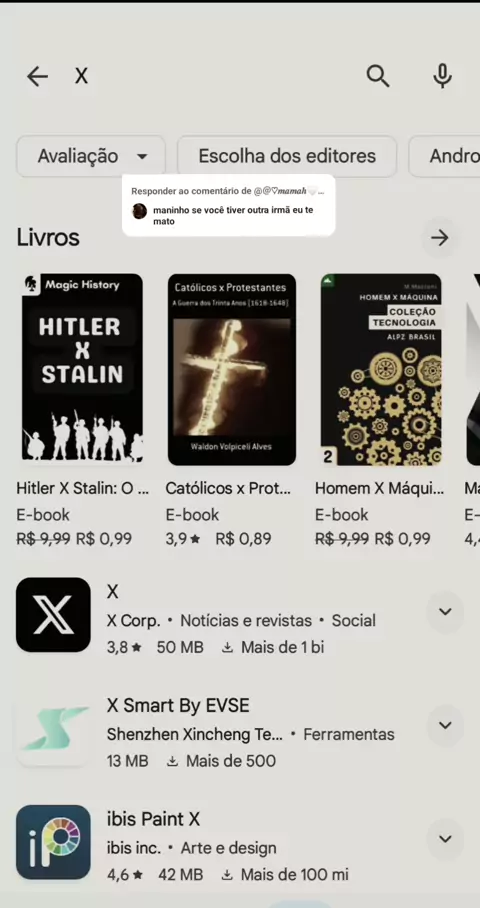Open the Hitler X Stalin book cover

coord(82,367)
